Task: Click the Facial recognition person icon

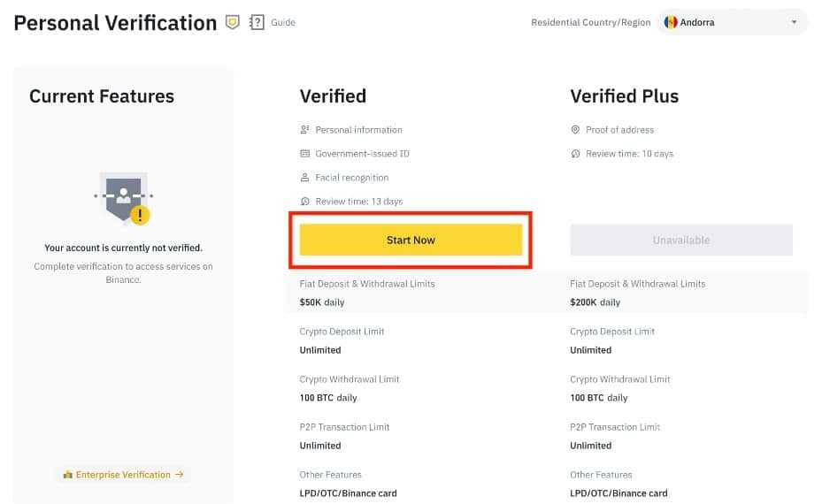Action: [x=305, y=178]
